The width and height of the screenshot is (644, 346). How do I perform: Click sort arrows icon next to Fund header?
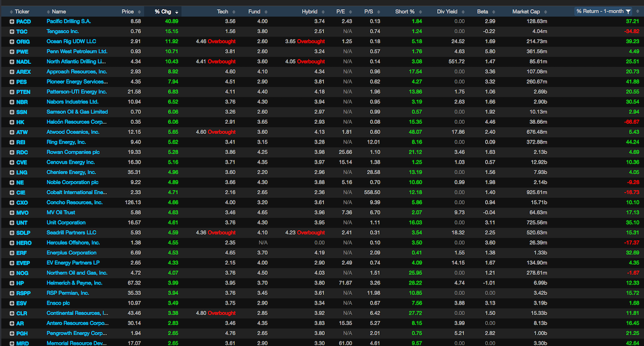[x=265, y=12]
